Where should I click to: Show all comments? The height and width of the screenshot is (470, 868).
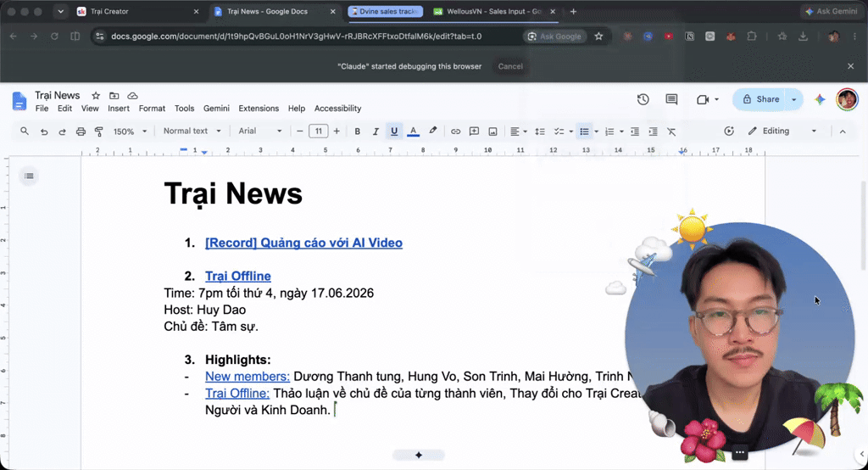(671, 99)
